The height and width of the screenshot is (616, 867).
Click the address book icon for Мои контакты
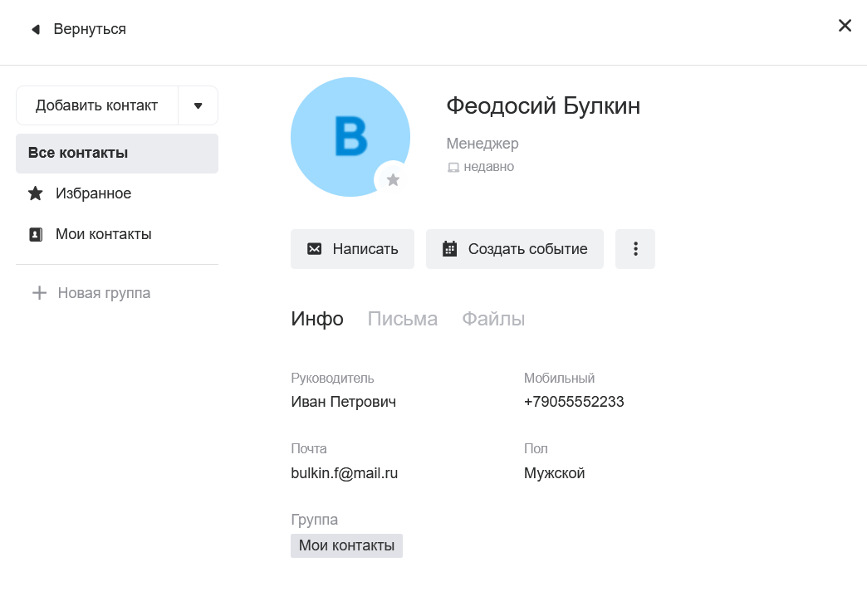click(36, 234)
